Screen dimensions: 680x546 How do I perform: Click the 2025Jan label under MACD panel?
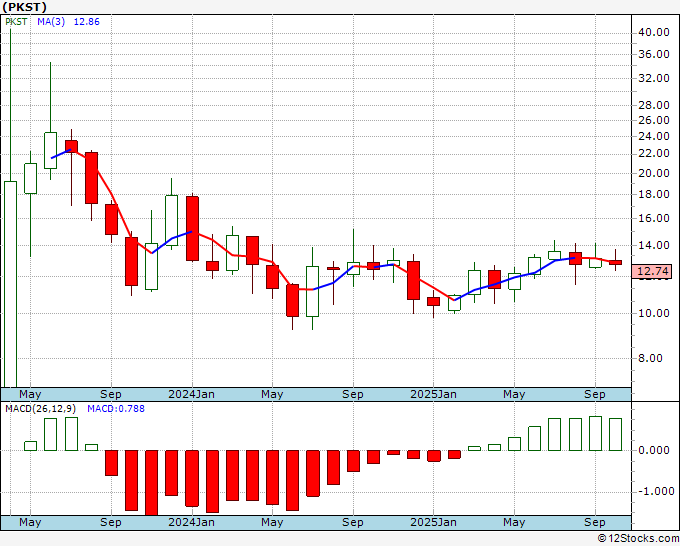[433, 522]
